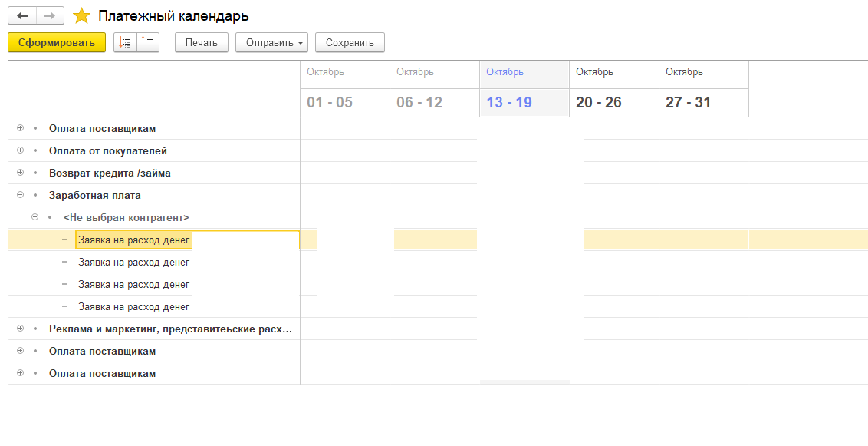This screenshot has height=446, width=868.
Task: Expand the Возврат кредита /займа group
Action: [x=21, y=173]
